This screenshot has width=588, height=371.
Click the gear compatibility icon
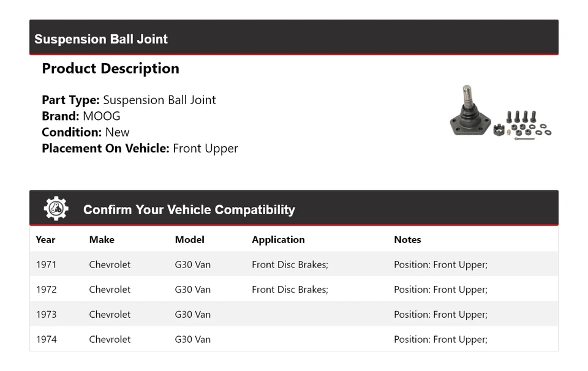click(x=56, y=209)
